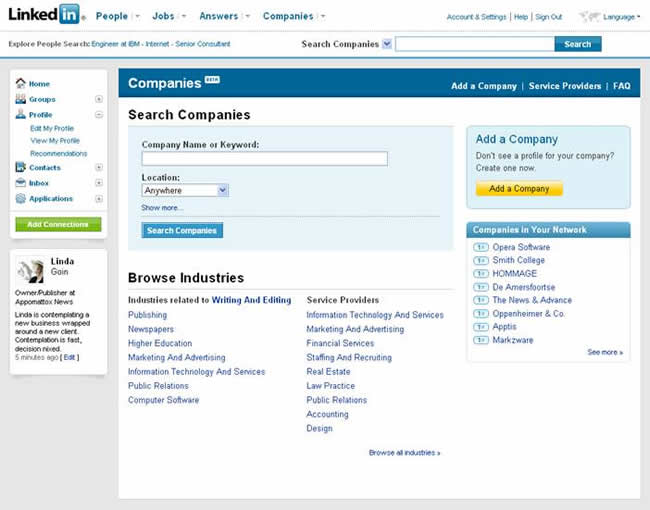Click the LinkedIn logo
650x510 pixels.
47,14
